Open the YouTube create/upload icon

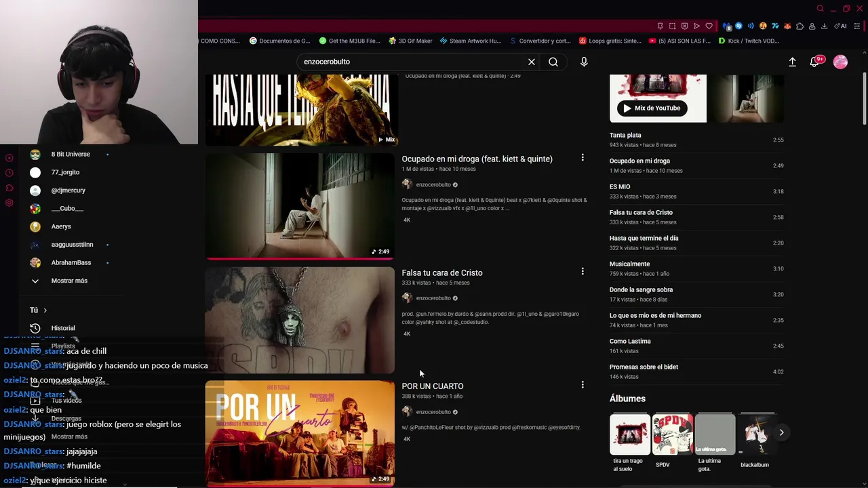tap(792, 62)
